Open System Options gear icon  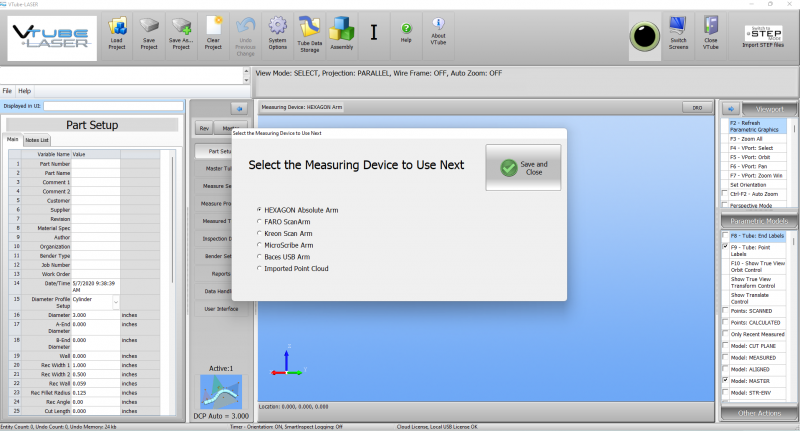278,27
